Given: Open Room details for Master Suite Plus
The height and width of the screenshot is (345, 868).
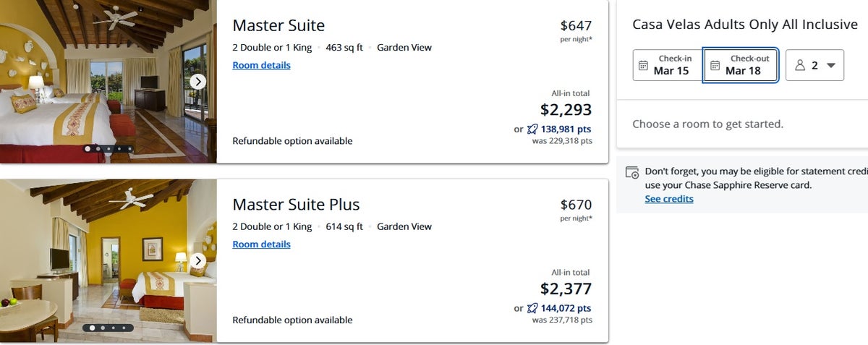Looking at the screenshot, I should [x=261, y=244].
